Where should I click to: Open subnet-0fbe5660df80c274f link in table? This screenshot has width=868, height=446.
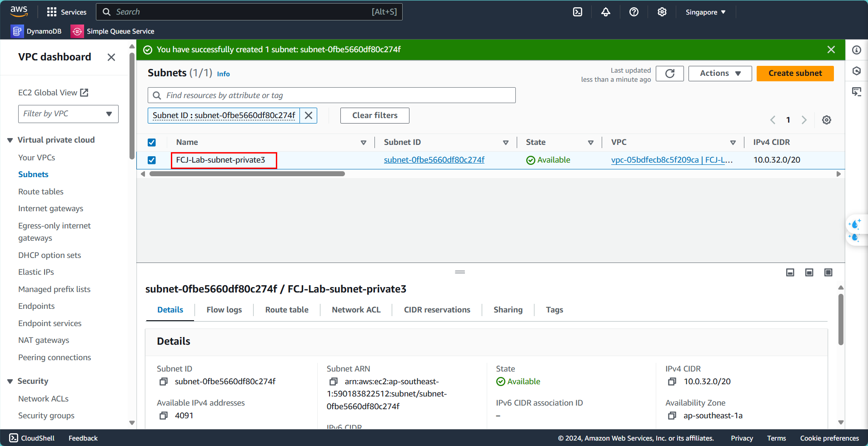434,160
